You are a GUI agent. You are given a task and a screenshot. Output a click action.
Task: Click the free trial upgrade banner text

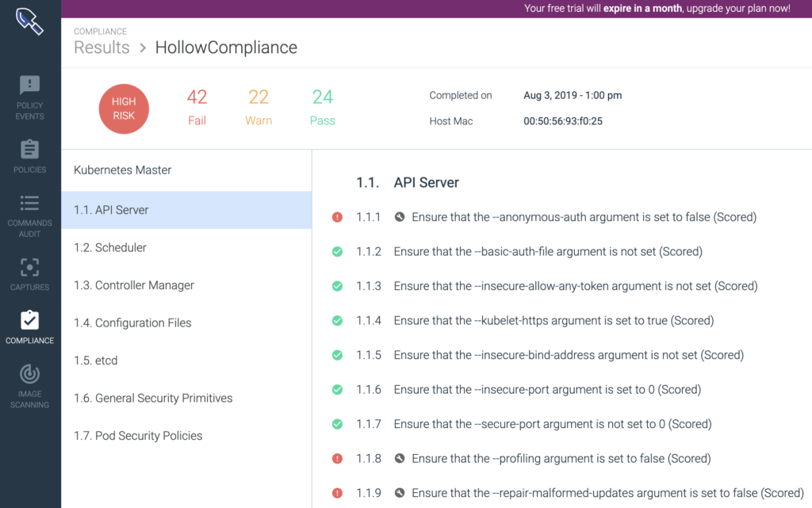coord(657,9)
